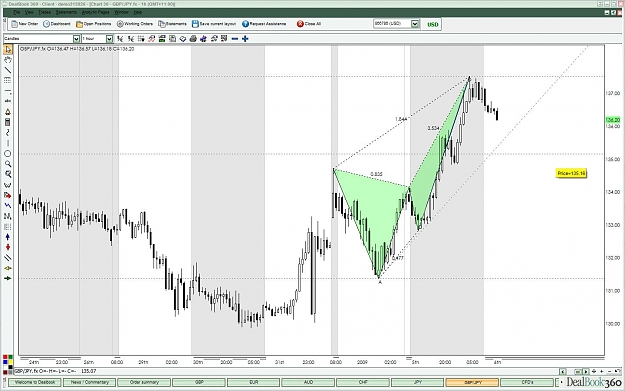625x391 pixels.
Task: Select the text label tool
Action: point(8,102)
